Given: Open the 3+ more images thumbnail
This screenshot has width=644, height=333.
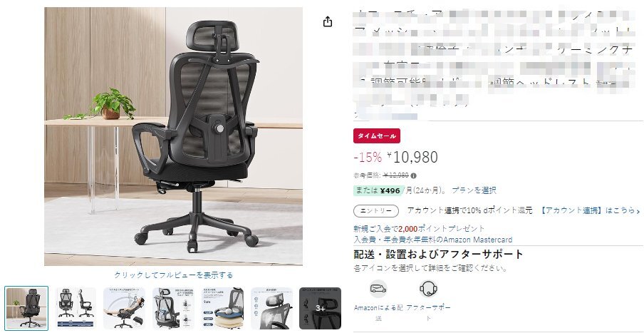Looking at the screenshot, I should tap(320, 308).
